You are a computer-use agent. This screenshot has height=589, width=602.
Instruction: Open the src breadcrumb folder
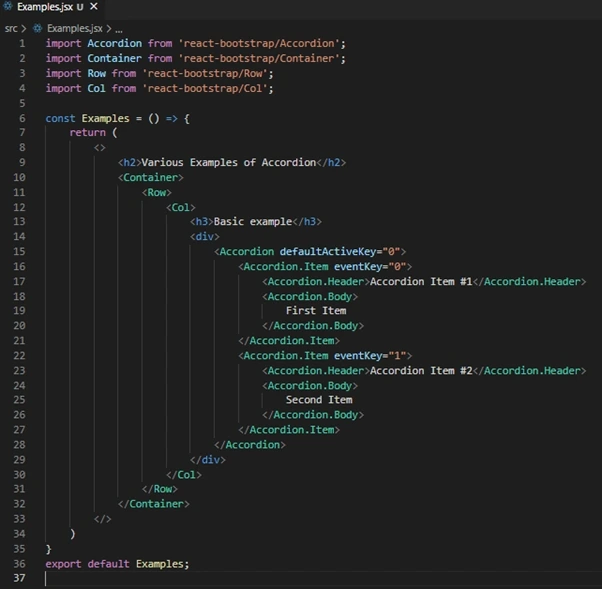pyautogui.click(x=11, y=28)
